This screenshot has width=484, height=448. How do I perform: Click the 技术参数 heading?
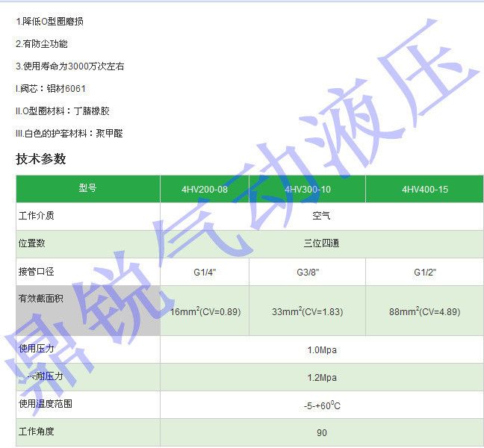tap(41, 159)
